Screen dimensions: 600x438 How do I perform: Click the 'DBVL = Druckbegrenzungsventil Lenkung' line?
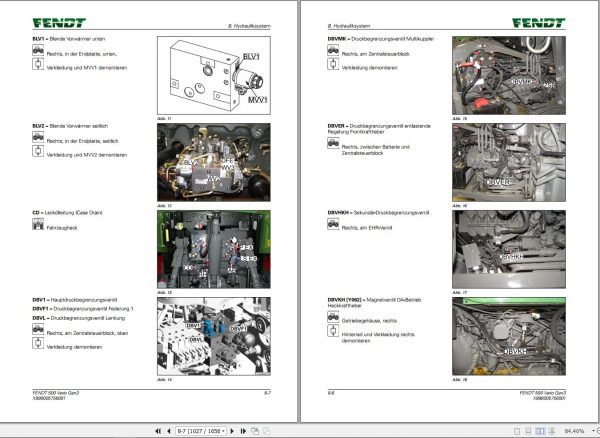tap(79, 318)
